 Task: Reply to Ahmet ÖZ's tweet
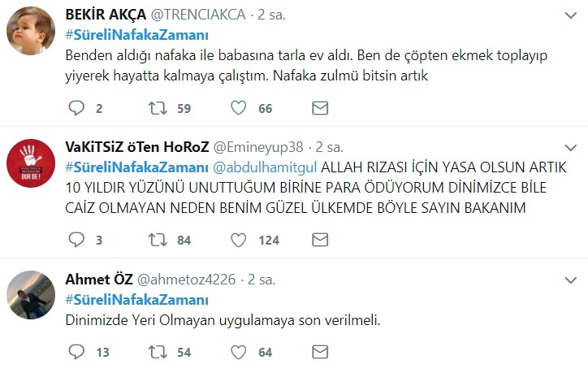point(76,352)
